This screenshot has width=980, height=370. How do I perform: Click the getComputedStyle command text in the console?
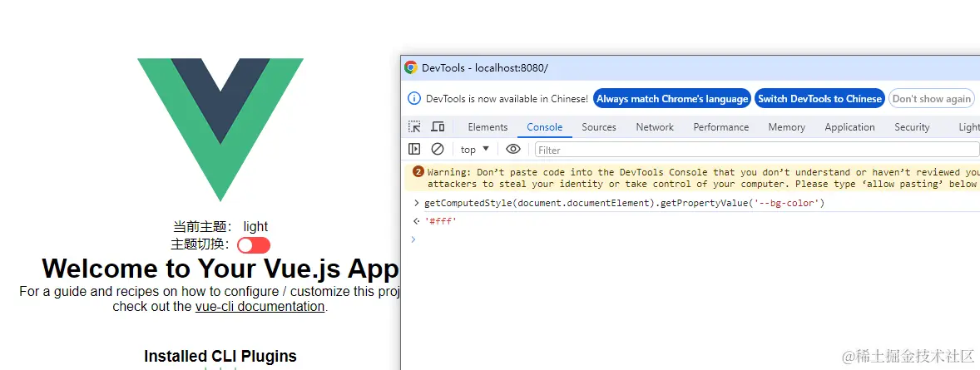point(625,203)
